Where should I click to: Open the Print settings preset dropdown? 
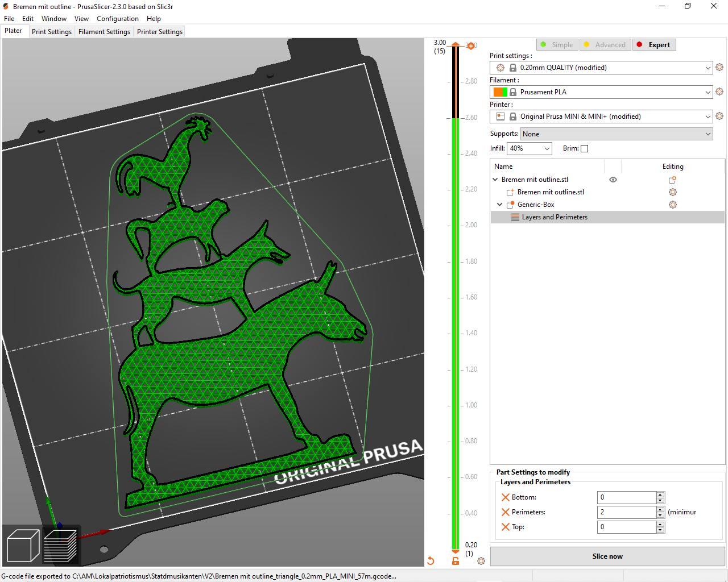pos(601,68)
